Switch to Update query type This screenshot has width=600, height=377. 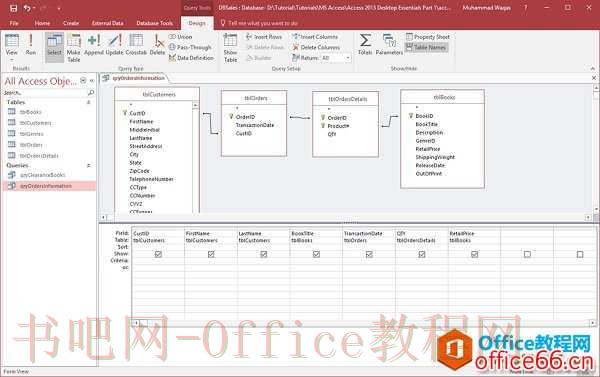coord(115,45)
